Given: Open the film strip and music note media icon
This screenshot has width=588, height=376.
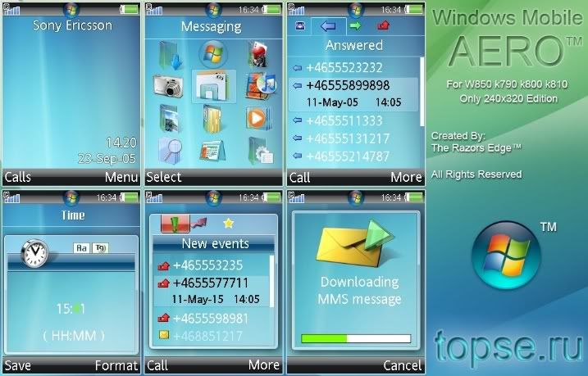Looking at the screenshot, I should [x=261, y=86].
